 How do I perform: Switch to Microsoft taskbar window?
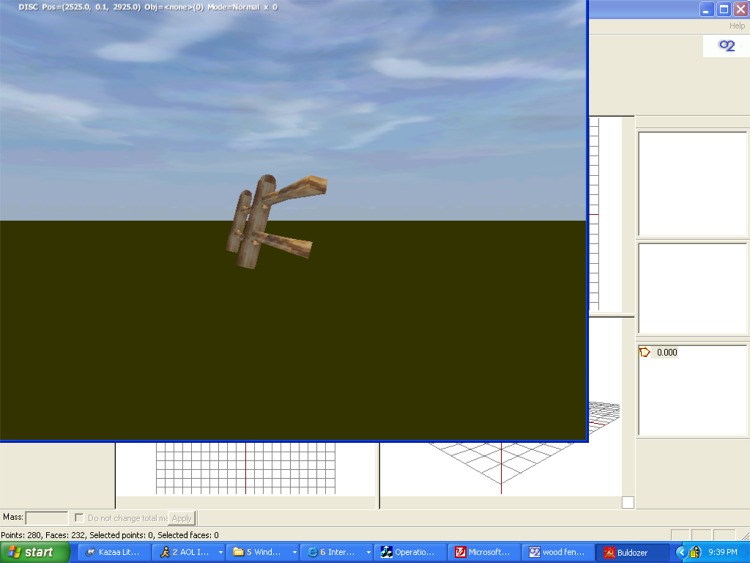(x=484, y=552)
